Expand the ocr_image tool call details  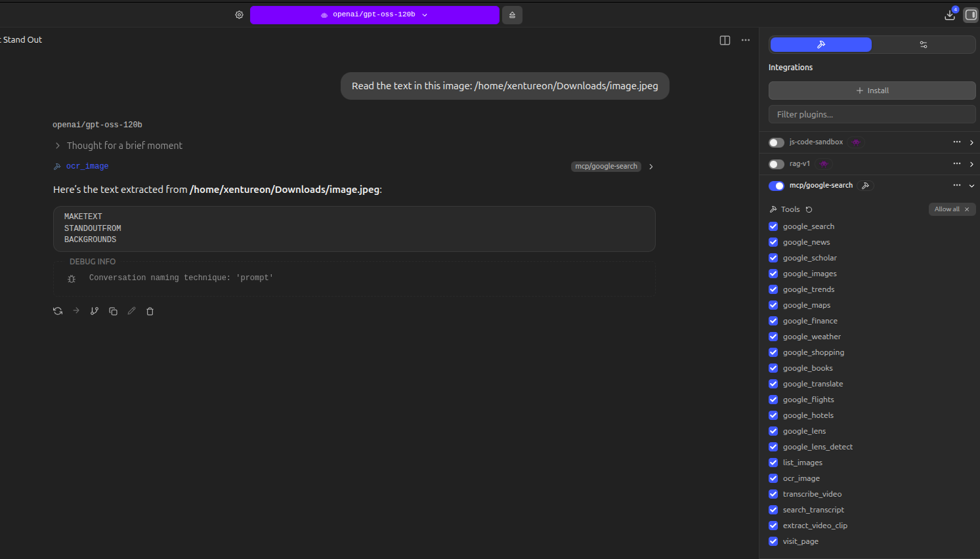point(650,167)
